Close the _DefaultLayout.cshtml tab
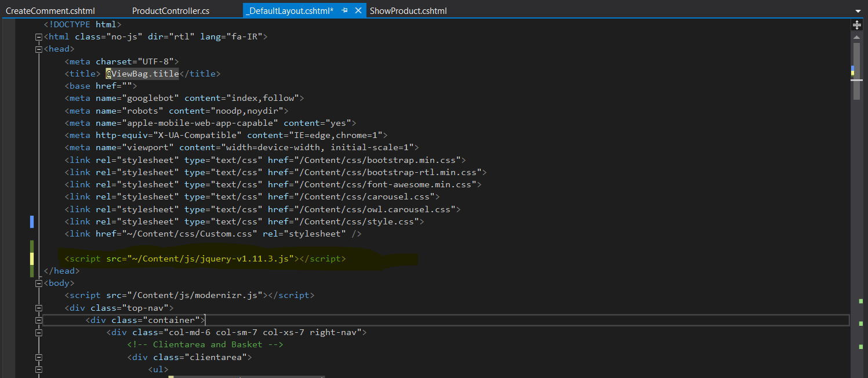868x378 pixels. [x=358, y=10]
